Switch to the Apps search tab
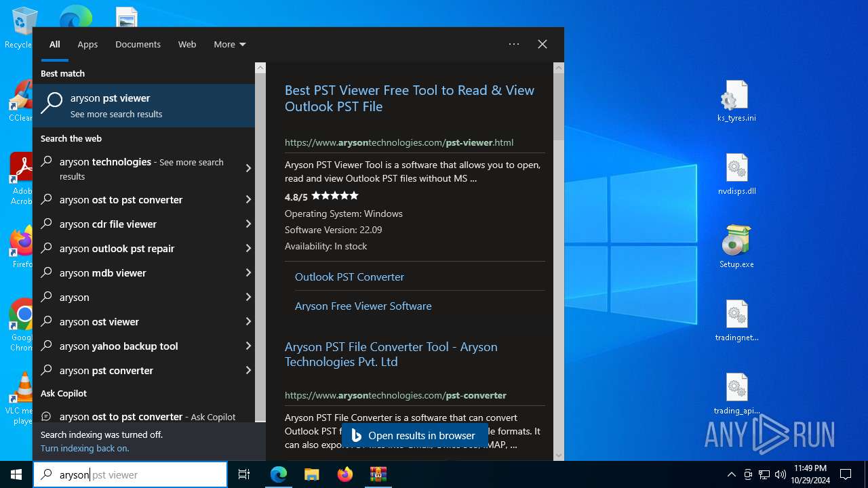Screen dimensions: 868x488 [87, 44]
